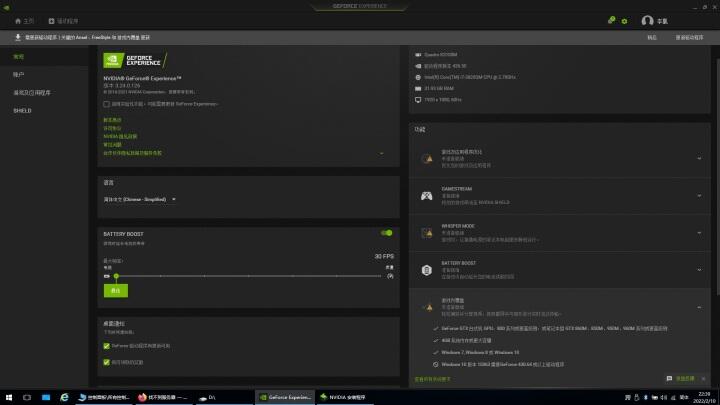Viewport: 720px width, 405px height.
Task: Click the first green link in About panel
Action: [x=112, y=120]
